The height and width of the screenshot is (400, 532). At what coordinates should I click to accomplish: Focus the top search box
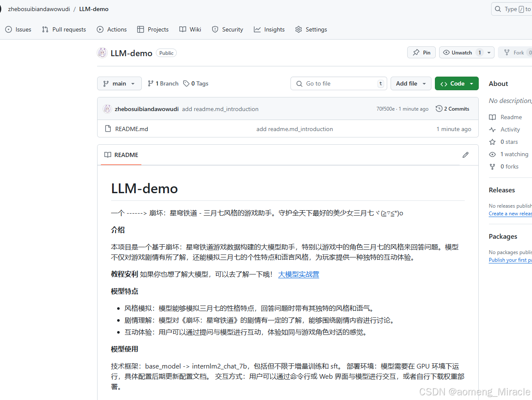point(512,9)
